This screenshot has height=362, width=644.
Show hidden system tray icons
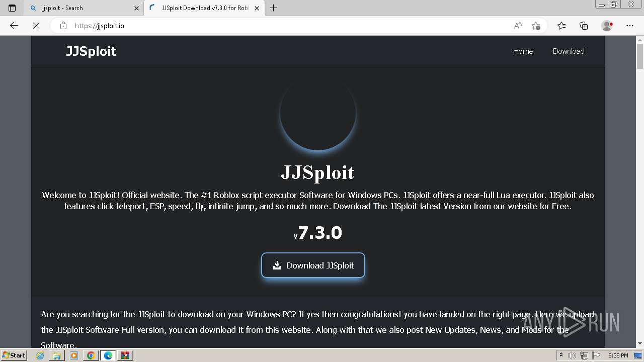[x=561, y=355]
